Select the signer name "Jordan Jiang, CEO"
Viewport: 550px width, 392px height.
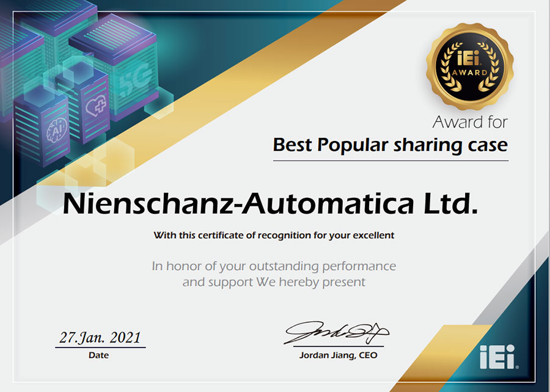click(x=338, y=355)
